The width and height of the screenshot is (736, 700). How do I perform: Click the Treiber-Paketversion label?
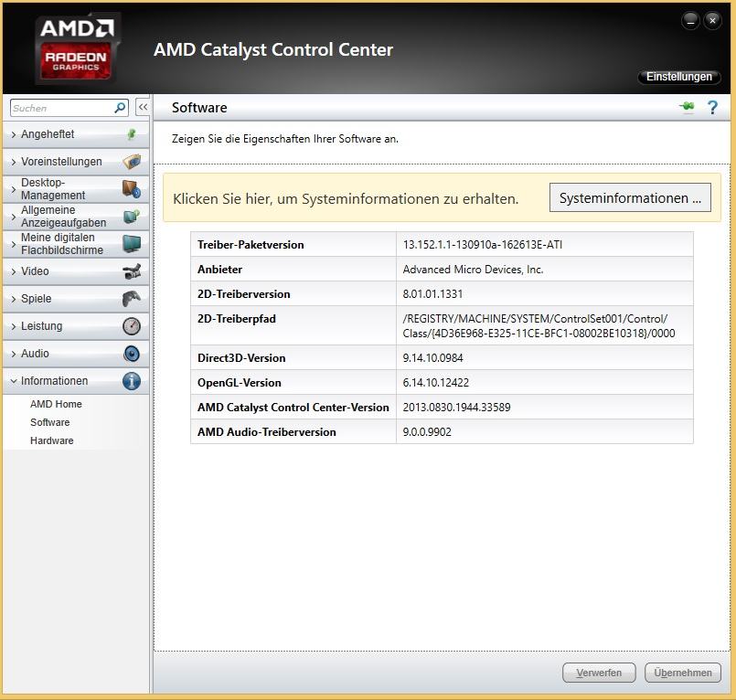pyautogui.click(x=251, y=244)
